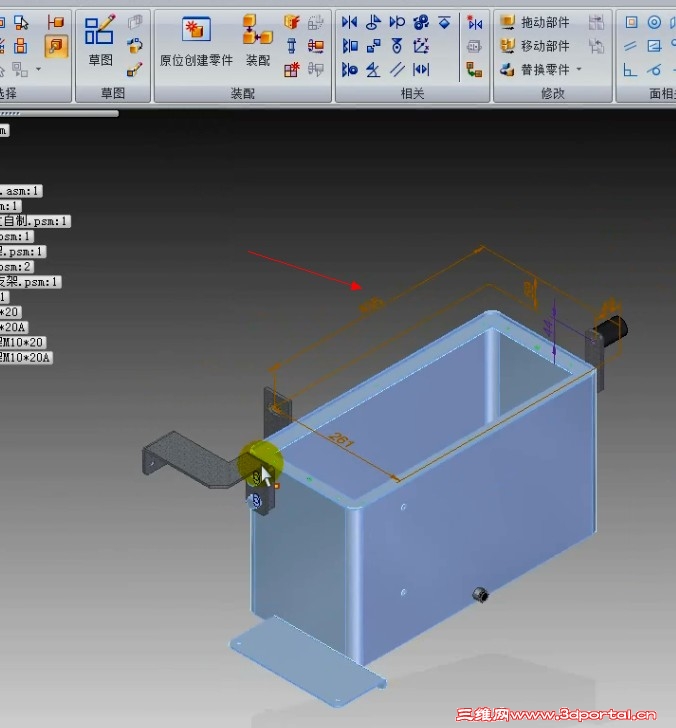Select the Gear relationship icon
Screen dimensions: 676x728
421,22
